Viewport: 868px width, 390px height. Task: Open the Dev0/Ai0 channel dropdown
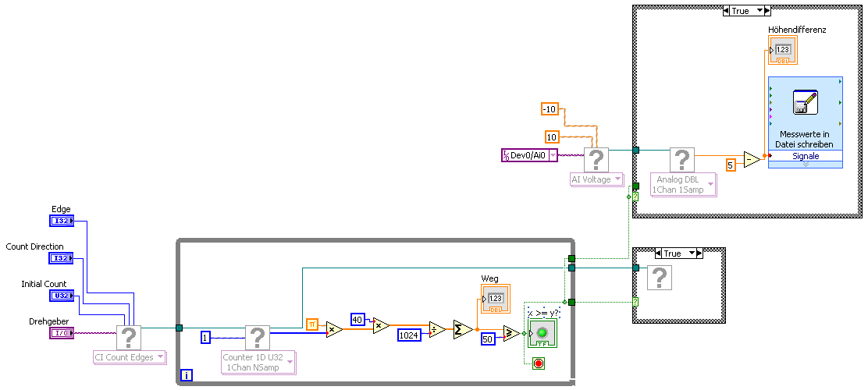point(553,155)
